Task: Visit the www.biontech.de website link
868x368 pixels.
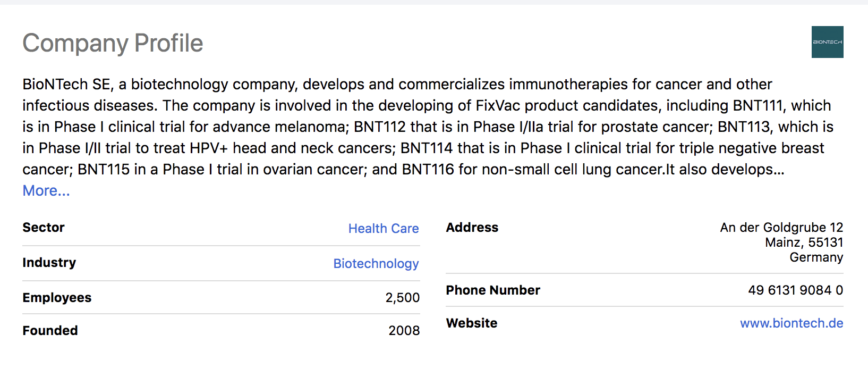Action: (x=791, y=323)
